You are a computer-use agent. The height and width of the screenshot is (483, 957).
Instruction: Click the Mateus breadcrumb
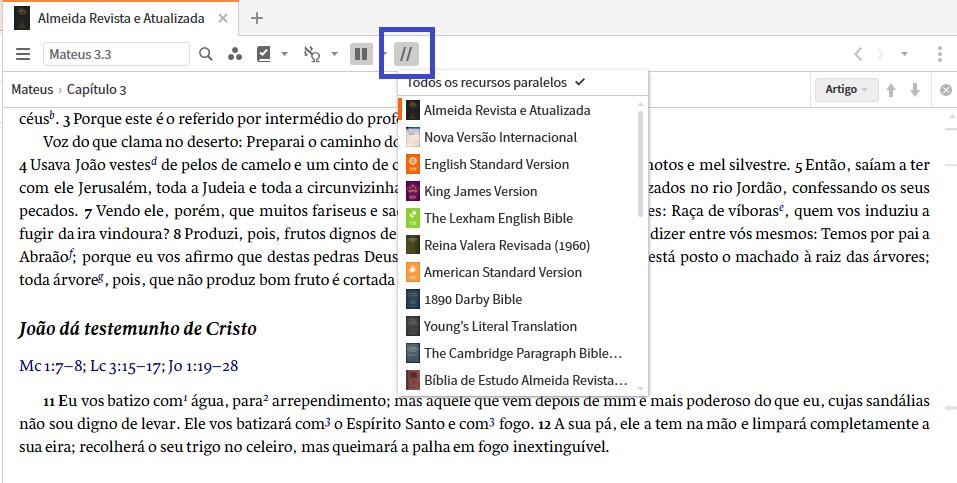(x=32, y=90)
